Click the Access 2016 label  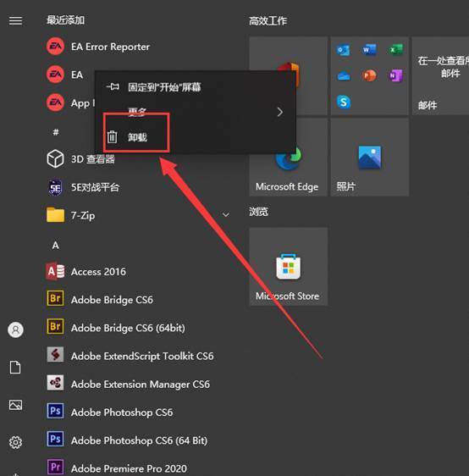click(x=98, y=272)
